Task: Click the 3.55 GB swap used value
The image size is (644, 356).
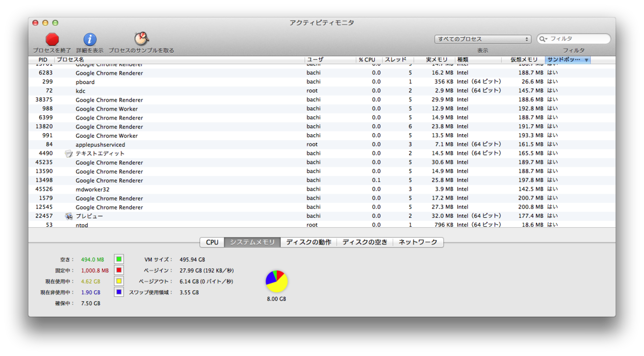Action: [x=189, y=292]
